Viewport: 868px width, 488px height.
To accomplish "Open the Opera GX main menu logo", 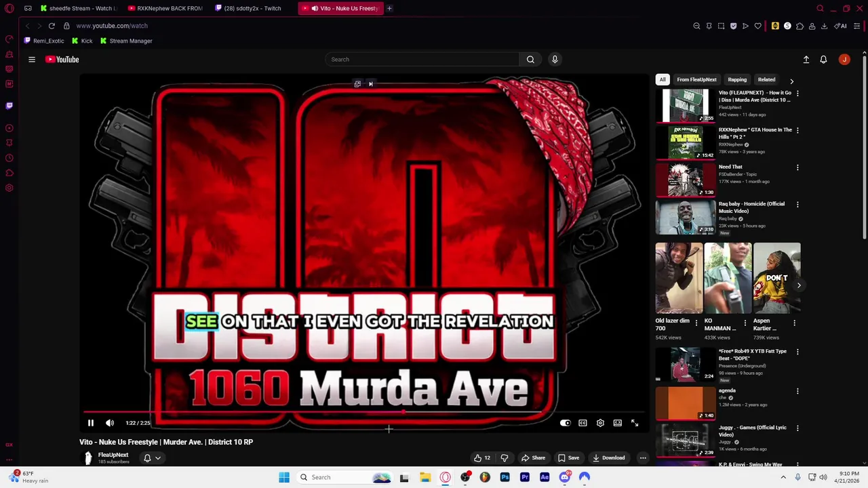I will (x=9, y=8).
